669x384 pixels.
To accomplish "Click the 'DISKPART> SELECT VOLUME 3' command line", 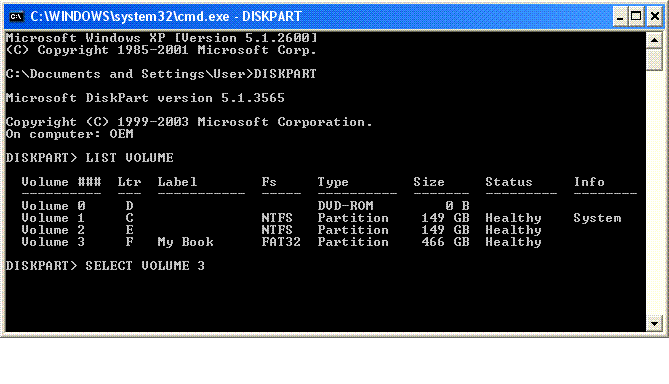I will (x=105, y=266).
